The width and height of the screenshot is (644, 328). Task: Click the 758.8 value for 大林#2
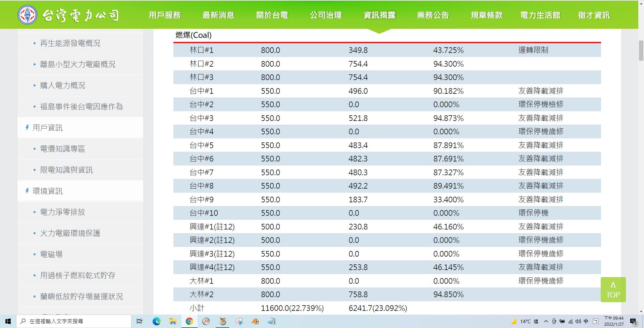(x=358, y=294)
